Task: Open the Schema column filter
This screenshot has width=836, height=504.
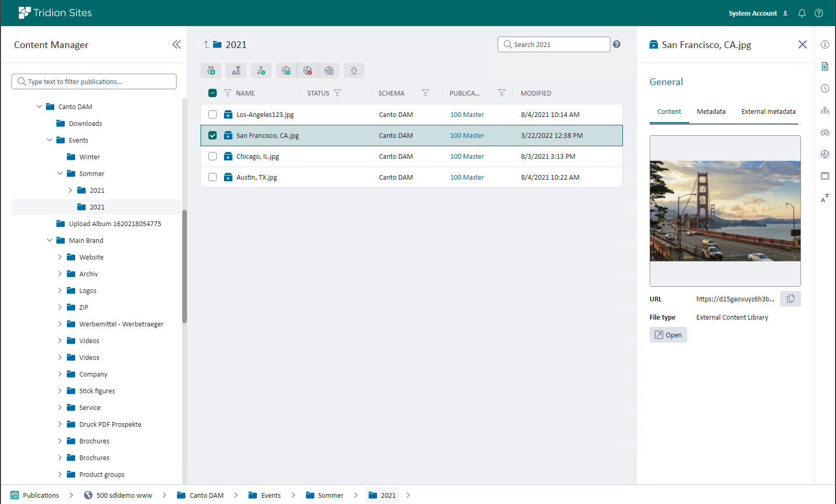Action: point(426,93)
